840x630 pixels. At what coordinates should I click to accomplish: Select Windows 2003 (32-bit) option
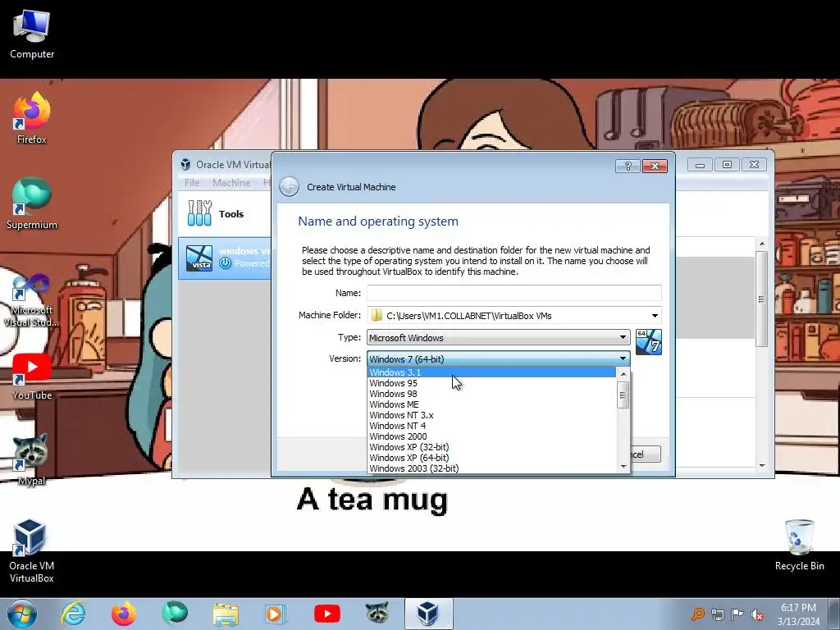[491, 468]
